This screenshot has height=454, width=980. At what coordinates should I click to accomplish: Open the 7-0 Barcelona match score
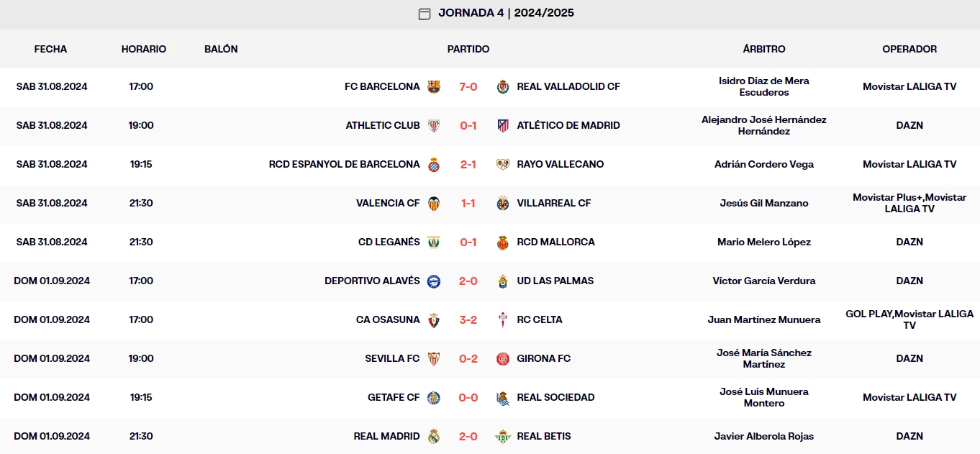[468, 86]
